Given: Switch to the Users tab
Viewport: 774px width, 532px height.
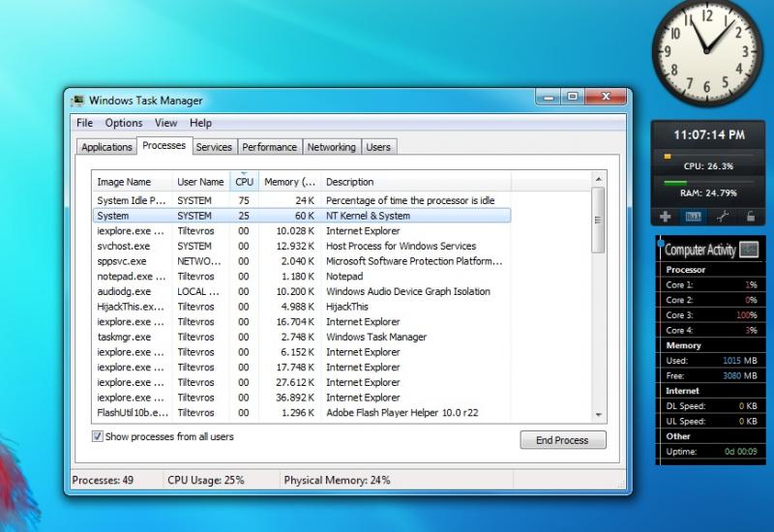Looking at the screenshot, I should click(378, 147).
